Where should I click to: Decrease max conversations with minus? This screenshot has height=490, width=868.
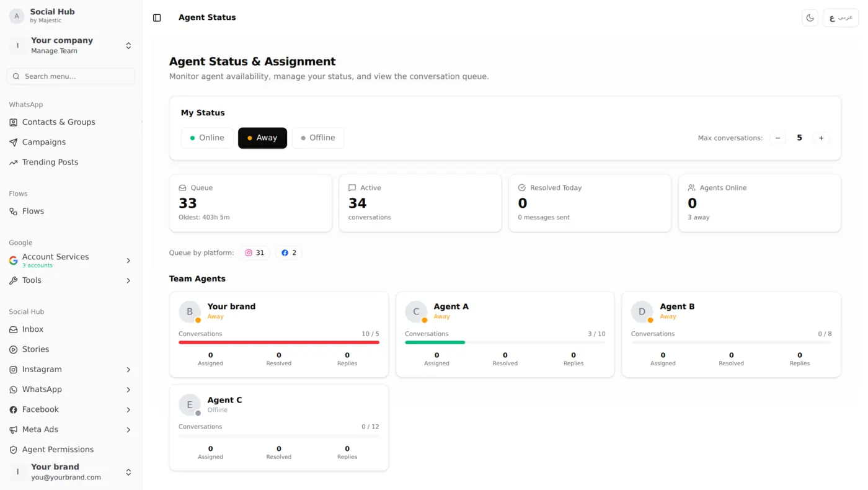[777, 138]
